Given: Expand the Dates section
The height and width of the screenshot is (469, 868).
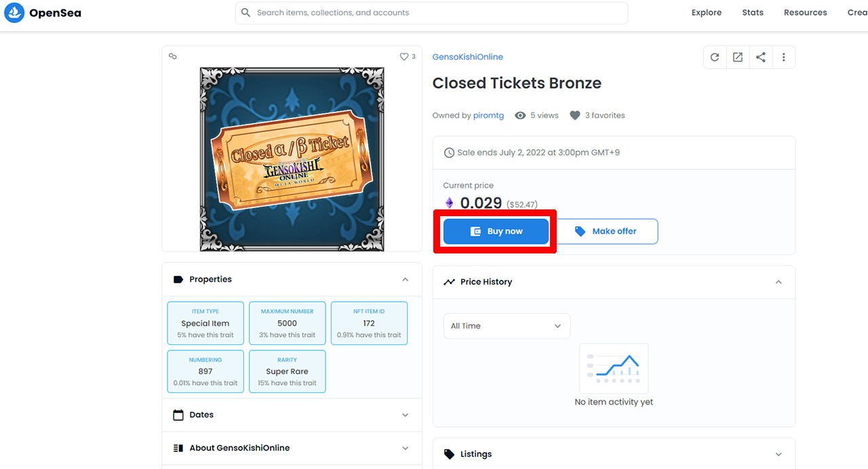Looking at the screenshot, I should [x=406, y=415].
